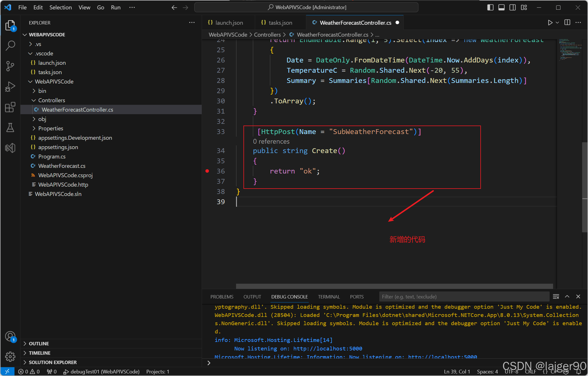Collapse the Controllers folder
Image resolution: width=588 pixels, height=376 pixels.
point(51,100)
